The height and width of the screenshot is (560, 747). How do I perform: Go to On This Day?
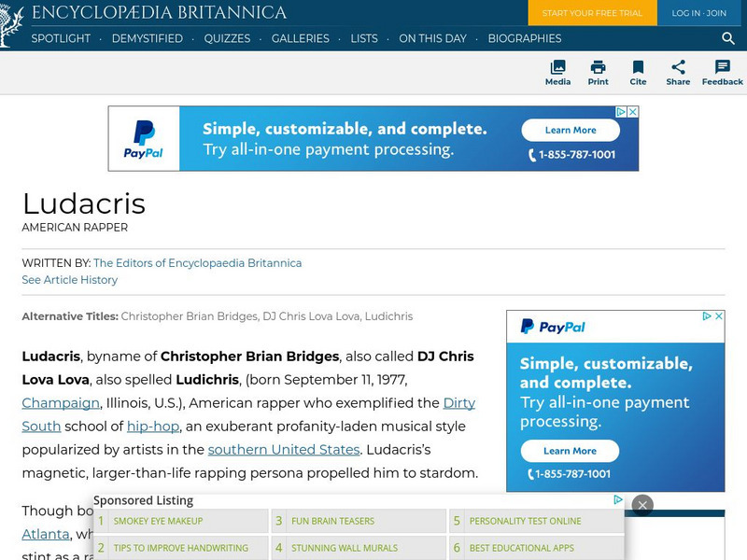432,38
